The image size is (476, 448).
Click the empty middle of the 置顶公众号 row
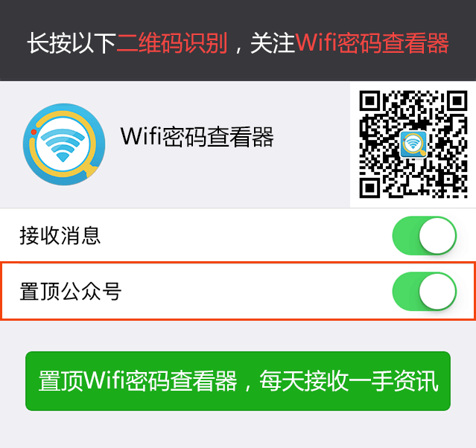pyautogui.click(x=238, y=291)
